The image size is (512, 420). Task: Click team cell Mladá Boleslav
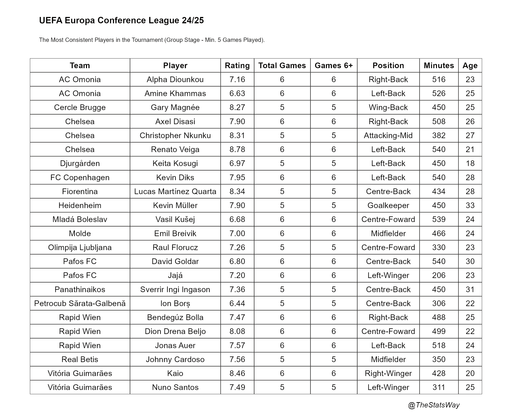pos(80,219)
